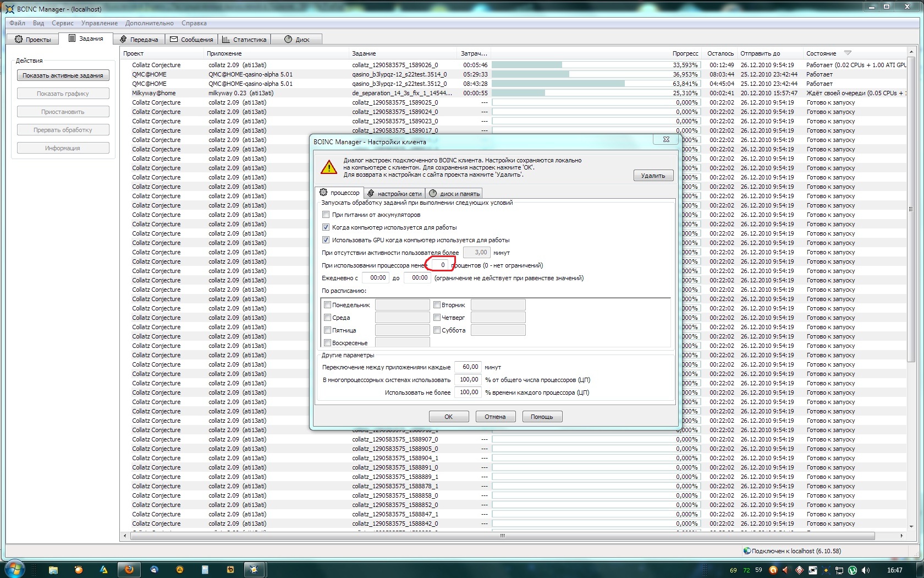This screenshot has height=578, width=924.
Task: Open the 'Дополнительно' menu
Action: pos(150,23)
